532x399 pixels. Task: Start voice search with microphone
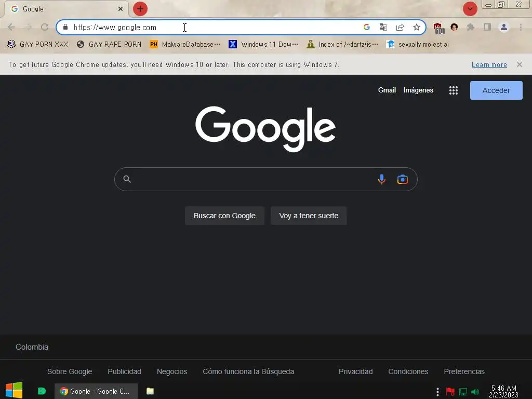coord(382,179)
